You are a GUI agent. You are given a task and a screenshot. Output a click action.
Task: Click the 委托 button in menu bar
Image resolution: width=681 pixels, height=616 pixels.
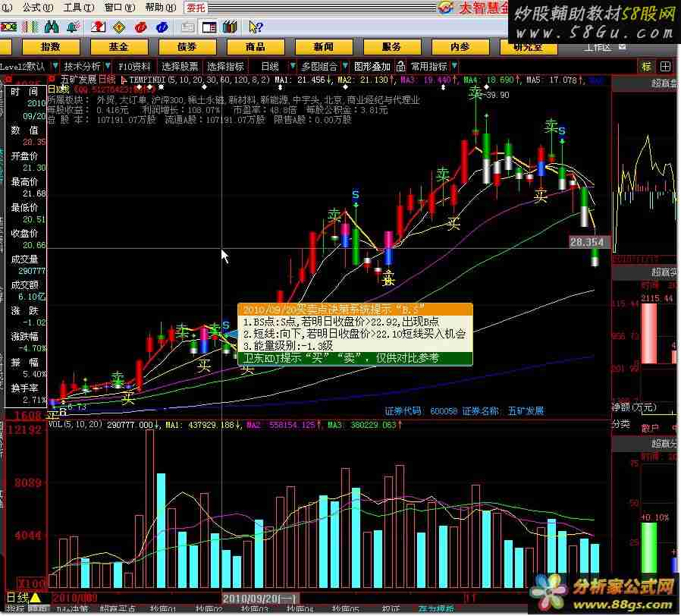click(x=196, y=8)
